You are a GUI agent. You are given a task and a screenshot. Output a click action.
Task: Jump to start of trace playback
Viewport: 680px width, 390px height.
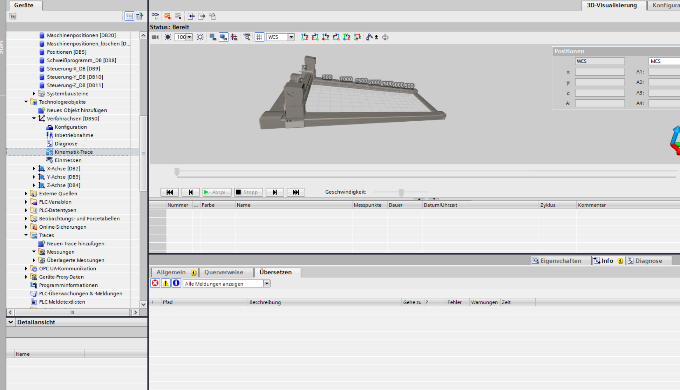(170, 192)
